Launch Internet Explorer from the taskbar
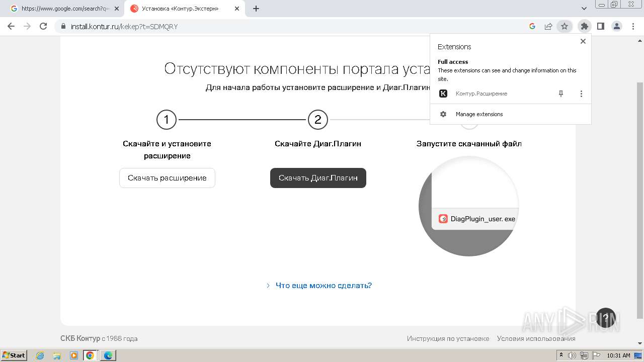Viewport: 644px width, 362px height. [40, 355]
